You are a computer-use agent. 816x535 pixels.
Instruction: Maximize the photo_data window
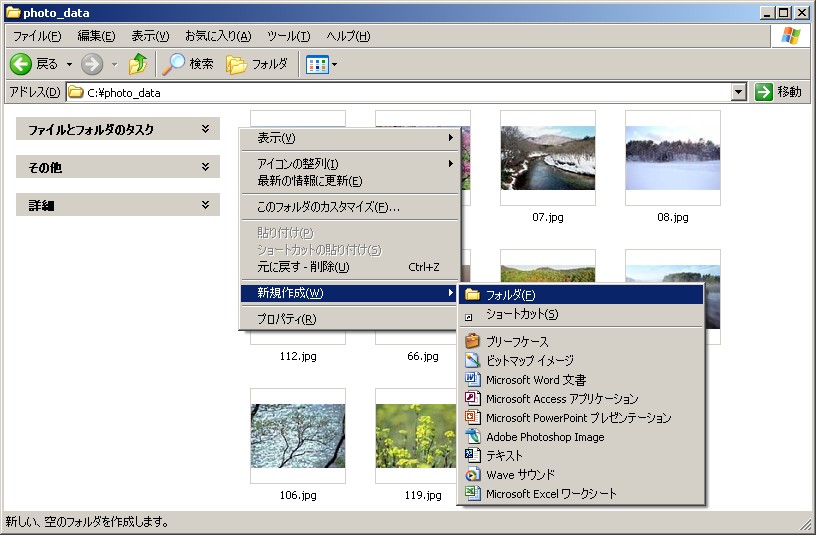point(783,12)
